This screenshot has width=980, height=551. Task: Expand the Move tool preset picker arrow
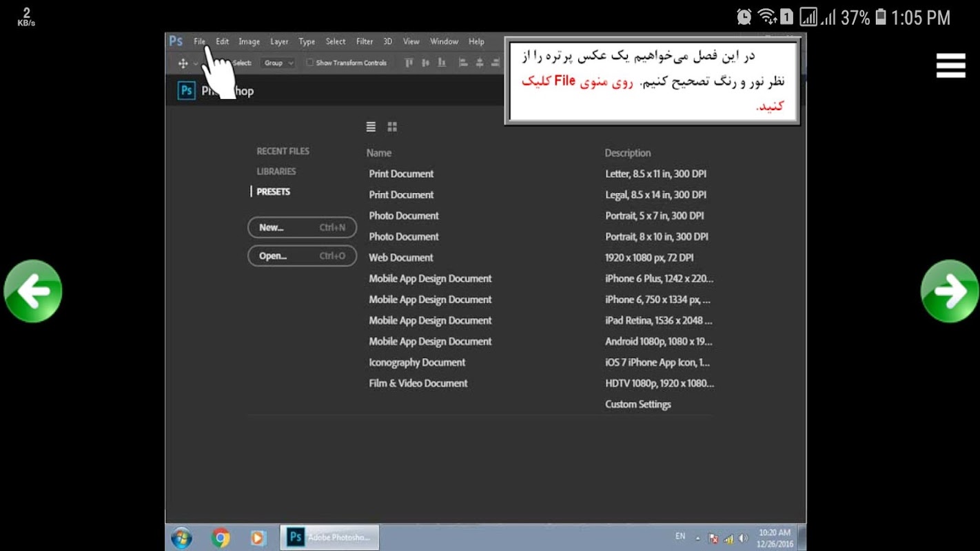(x=196, y=63)
